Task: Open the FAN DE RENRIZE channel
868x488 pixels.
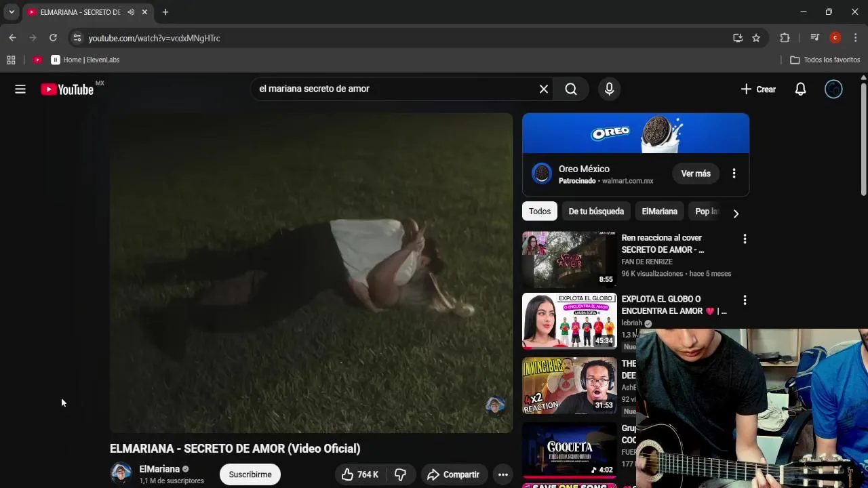Action: coord(647,262)
